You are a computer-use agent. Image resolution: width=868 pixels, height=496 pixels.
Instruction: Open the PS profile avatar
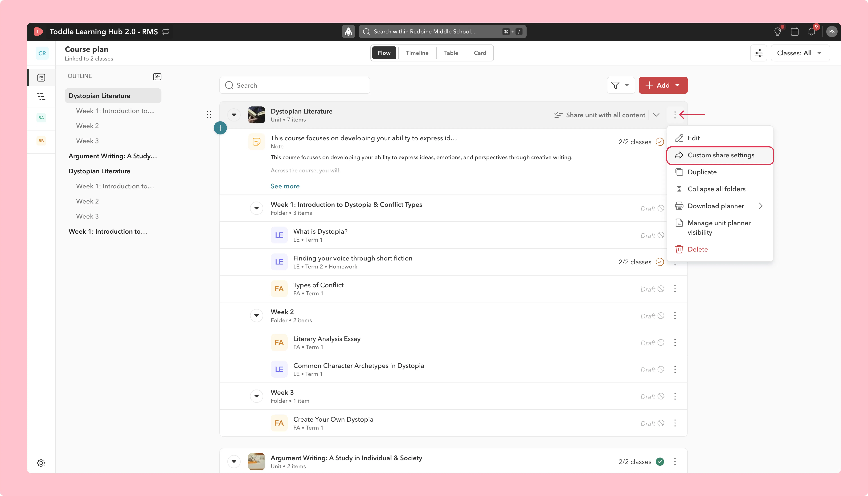tap(832, 32)
